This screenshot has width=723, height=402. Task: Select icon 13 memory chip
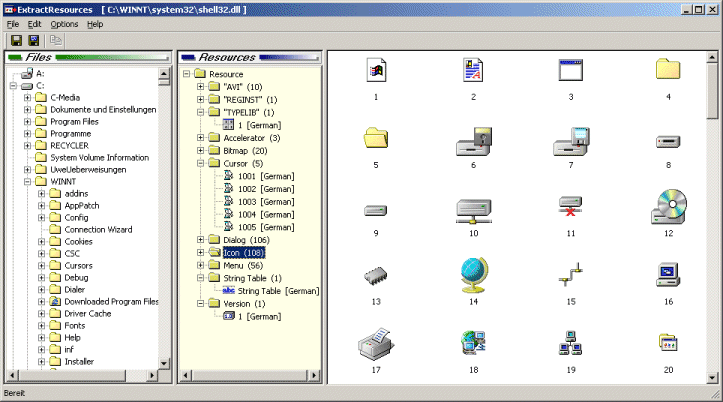(376, 276)
